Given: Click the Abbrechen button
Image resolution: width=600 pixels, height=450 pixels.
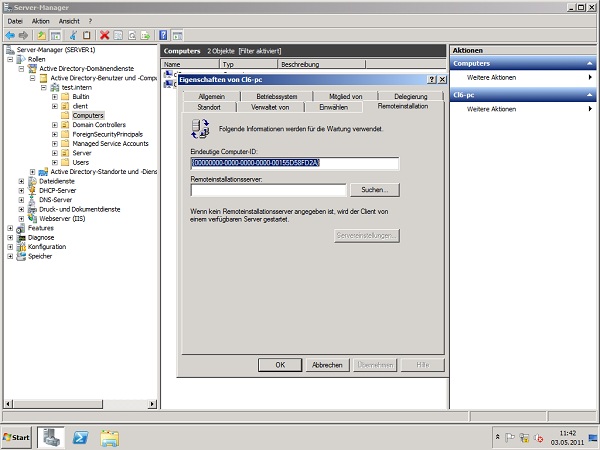Looking at the screenshot, I should 327,365.
